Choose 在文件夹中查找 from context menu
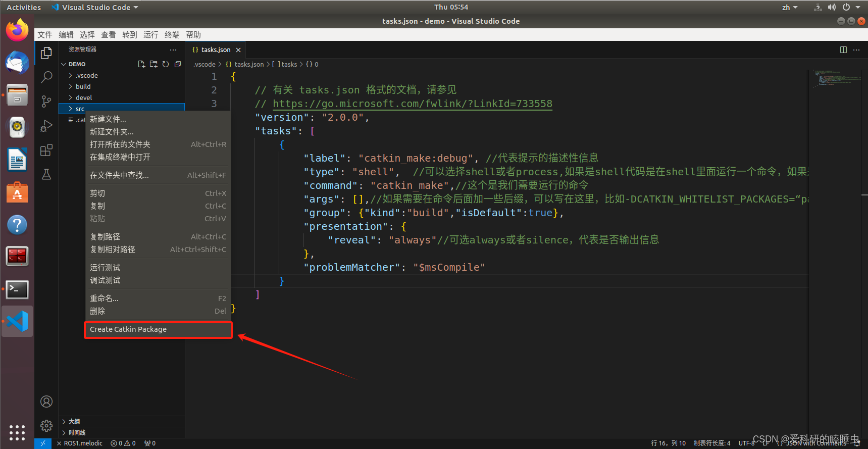 click(158, 175)
